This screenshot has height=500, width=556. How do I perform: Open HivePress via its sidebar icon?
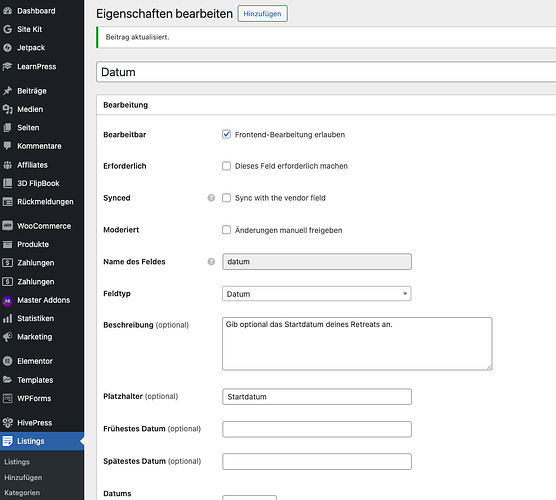7,423
